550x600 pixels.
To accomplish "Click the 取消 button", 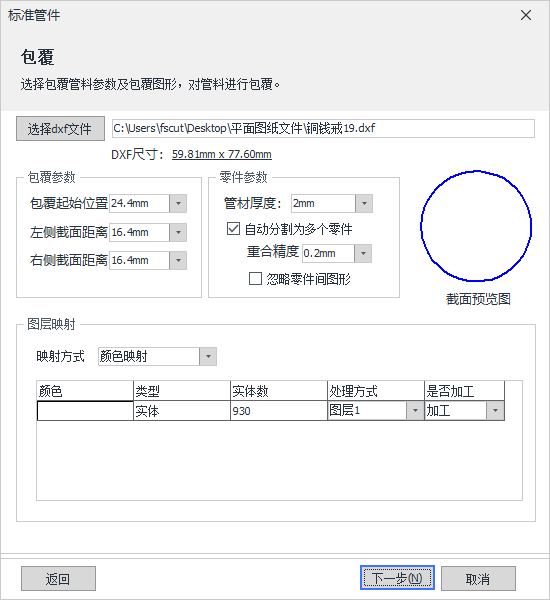I will (x=478, y=579).
